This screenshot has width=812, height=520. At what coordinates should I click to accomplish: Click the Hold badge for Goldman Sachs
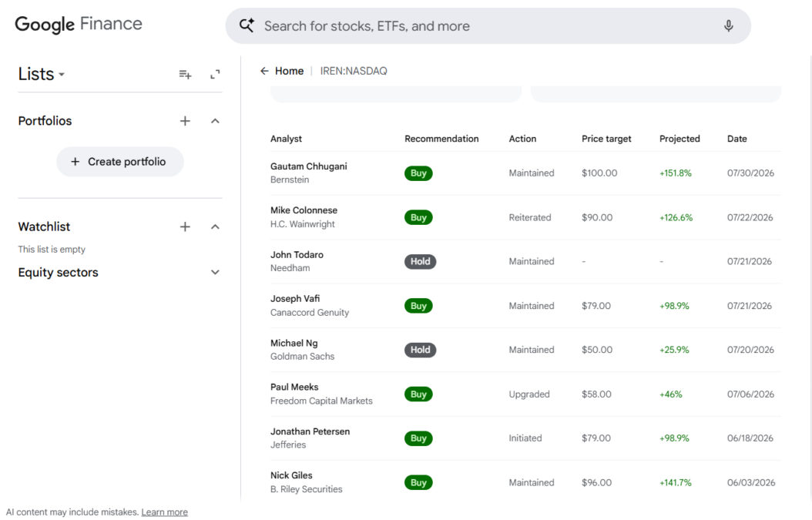[420, 350]
